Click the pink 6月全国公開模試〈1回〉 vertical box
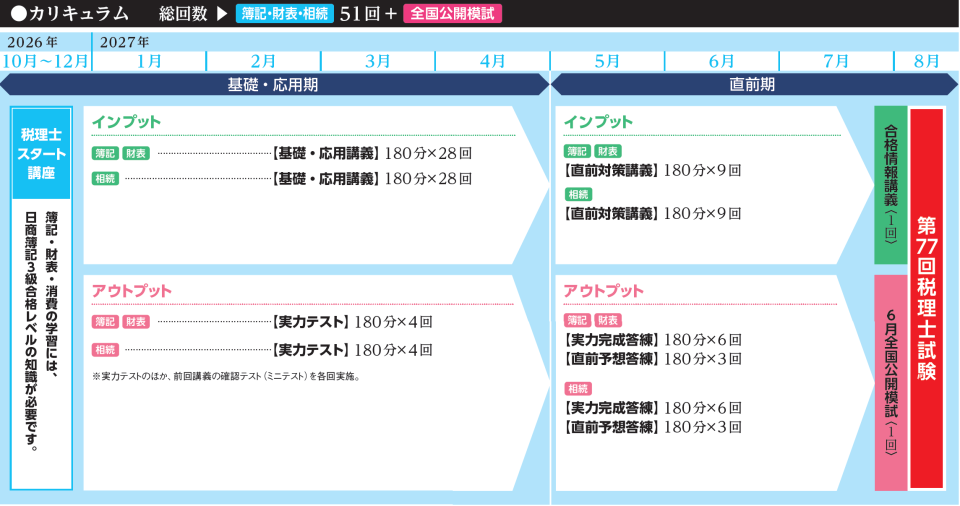This screenshot has width=960, height=506. pyautogui.click(x=890, y=382)
